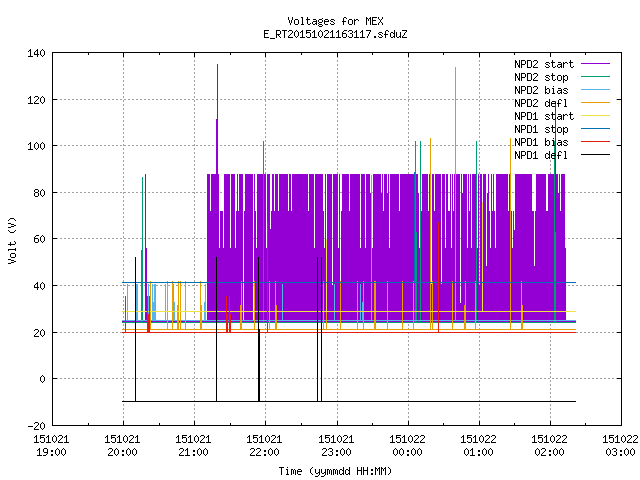Click the orange NPD2 defl legend line
Viewport: 640px width, 480px height.
(596, 103)
